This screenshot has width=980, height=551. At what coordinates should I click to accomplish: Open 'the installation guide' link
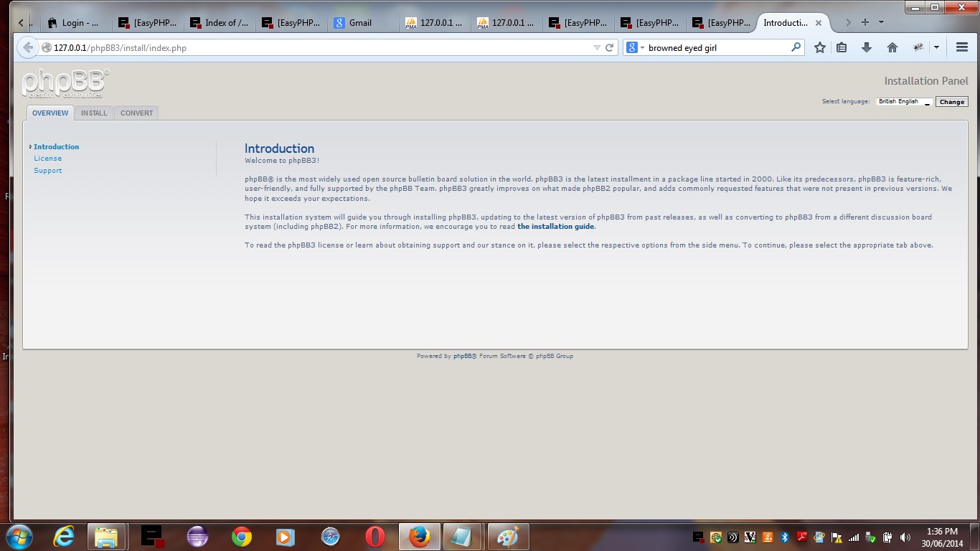tap(556, 227)
